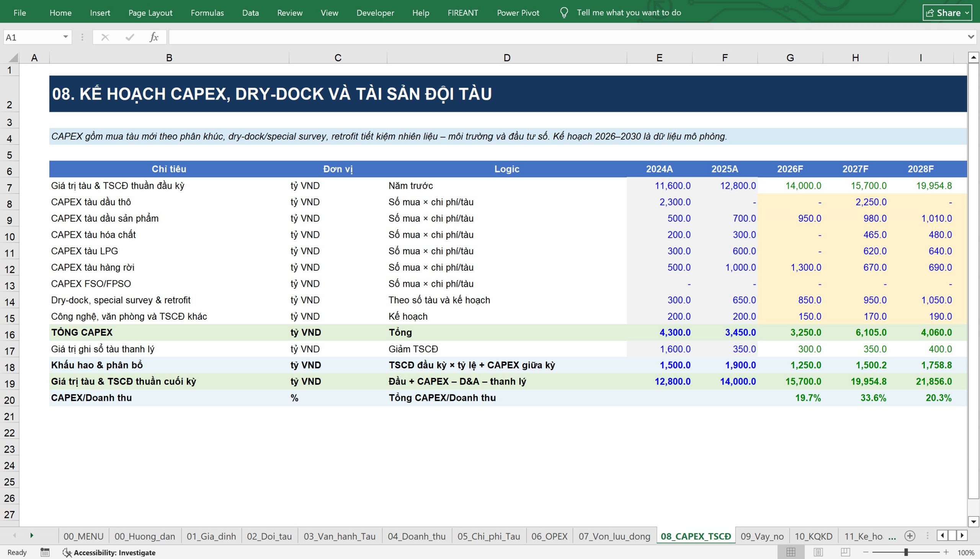Switch to the 09_Vay_no sheet tab
This screenshot has width=980, height=559.
point(762,536)
